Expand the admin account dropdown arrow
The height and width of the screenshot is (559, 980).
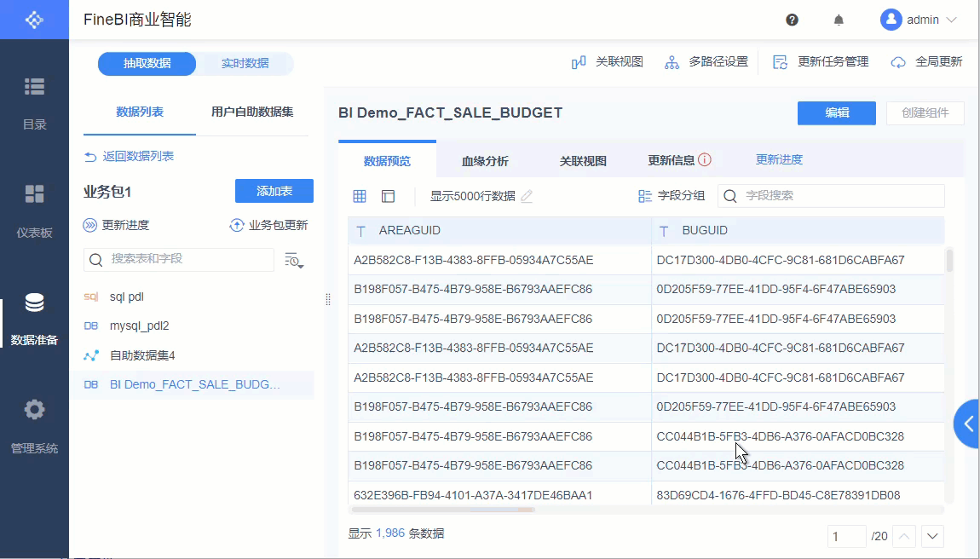[x=951, y=20]
